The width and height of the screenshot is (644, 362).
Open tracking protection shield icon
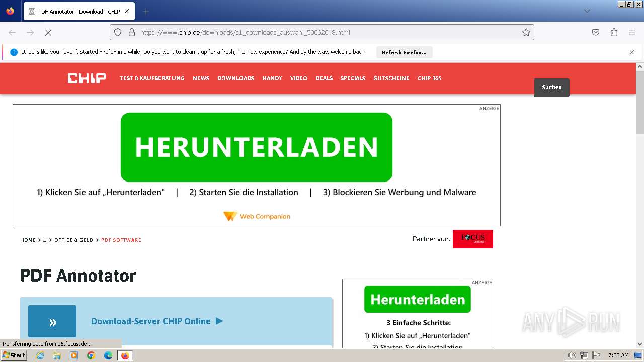click(x=118, y=32)
